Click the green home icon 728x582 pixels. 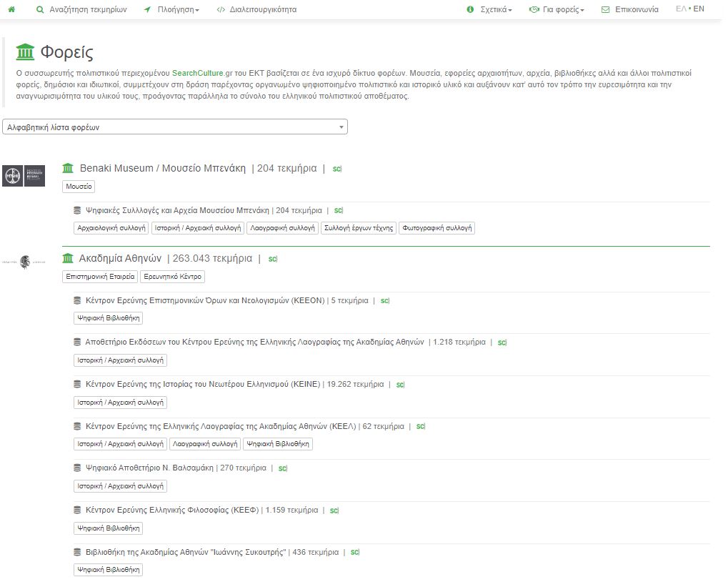coord(11,10)
